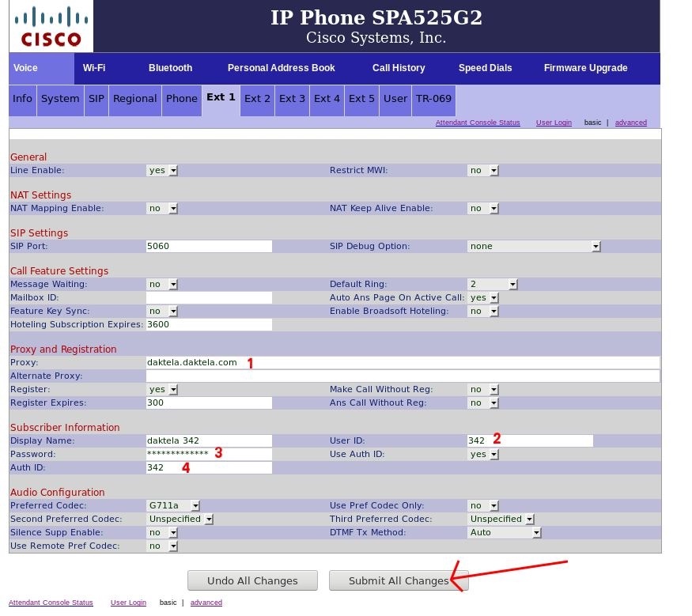
Task: Open the Wi-Fi tab
Action: click(x=94, y=68)
